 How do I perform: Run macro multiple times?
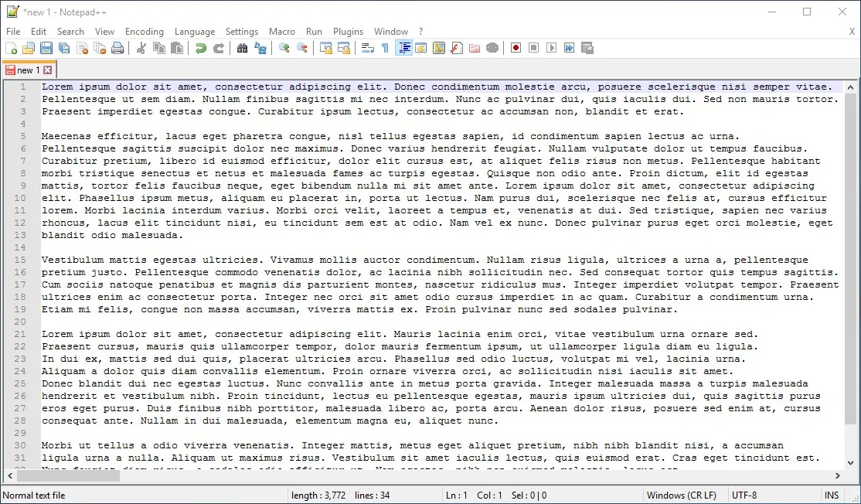click(570, 49)
